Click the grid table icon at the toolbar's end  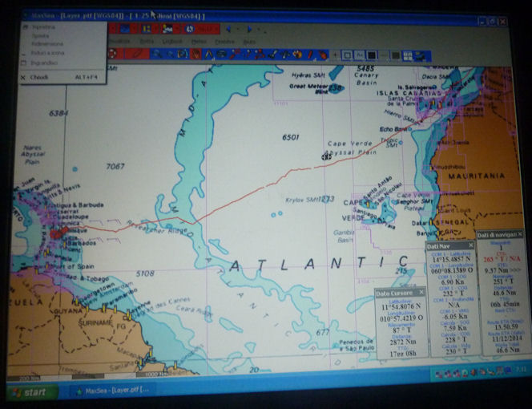coord(408,55)
